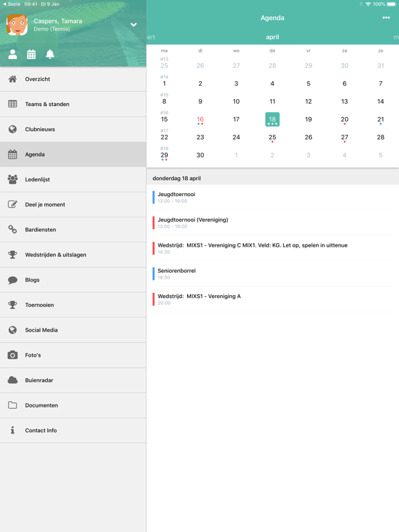Select Bardiensten menu label
The height and width of the screenshot is (532, 399).
click(x=40, y=230)
